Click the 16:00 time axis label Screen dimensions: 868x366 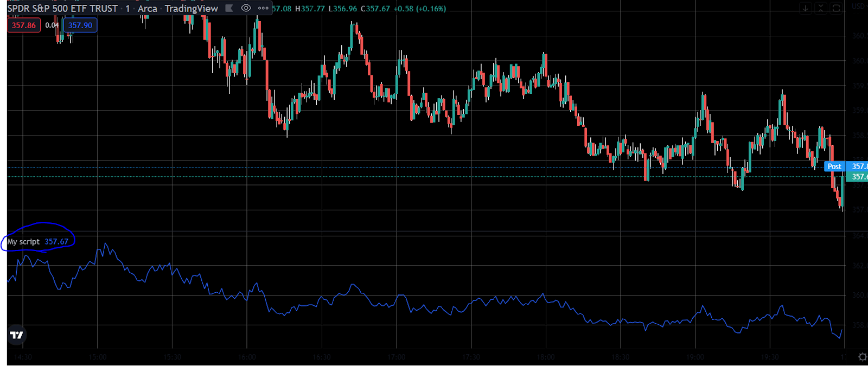tap(247, 357)
